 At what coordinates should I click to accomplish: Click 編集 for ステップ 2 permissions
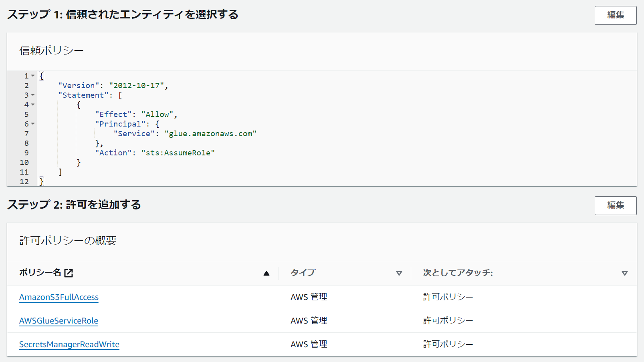click(616, 205)
